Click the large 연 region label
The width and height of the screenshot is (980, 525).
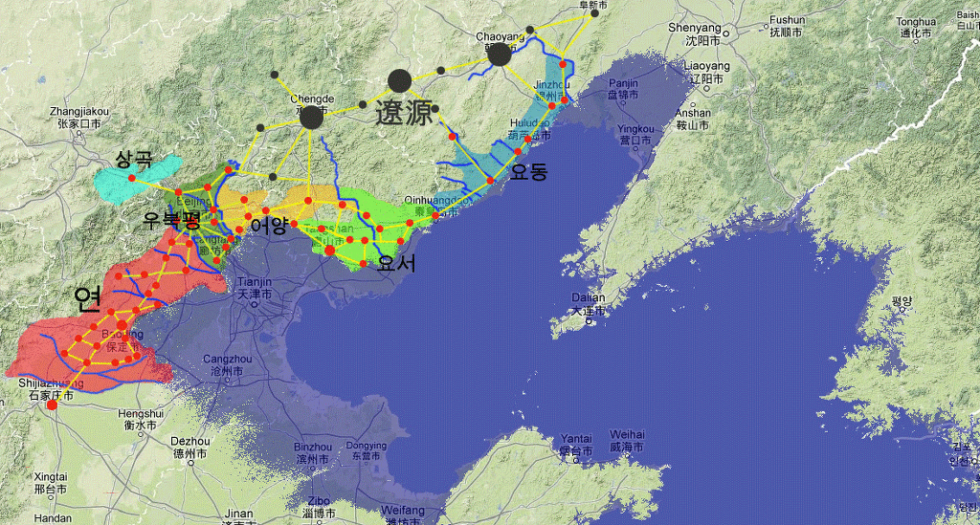pyautogui.click(x=87, y=299)
